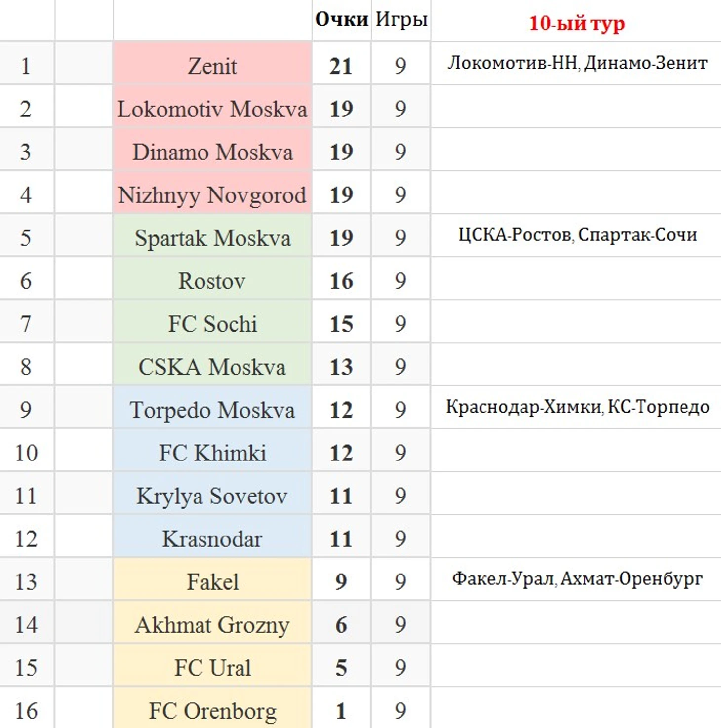The image size is (721, 728).
Task: Select the Rostov team cell
Action: 212,281
